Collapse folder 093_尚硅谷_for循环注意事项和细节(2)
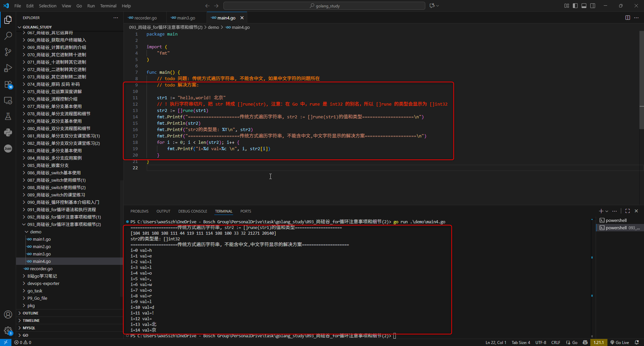Screen dimensions: 644x346 70,224
